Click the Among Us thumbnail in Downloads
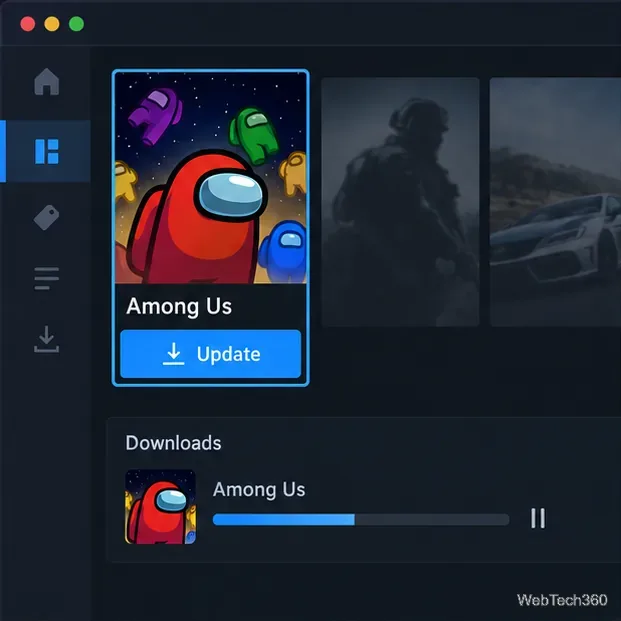The height and width of the screenshot is (621, 621). (160, 507)
